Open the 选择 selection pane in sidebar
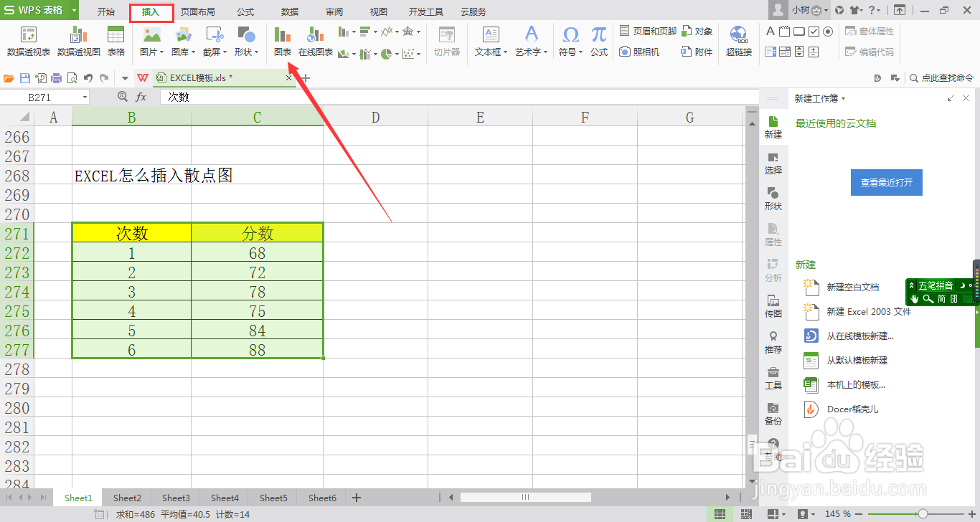This screenshot has width=980, height=522. (773, 163)
